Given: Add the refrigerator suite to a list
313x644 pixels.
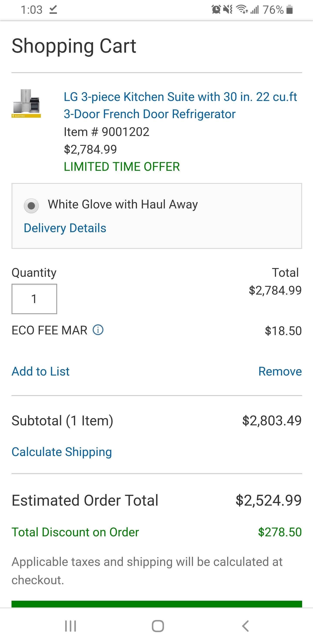Looking at the screenshot, I should (40, 372).
